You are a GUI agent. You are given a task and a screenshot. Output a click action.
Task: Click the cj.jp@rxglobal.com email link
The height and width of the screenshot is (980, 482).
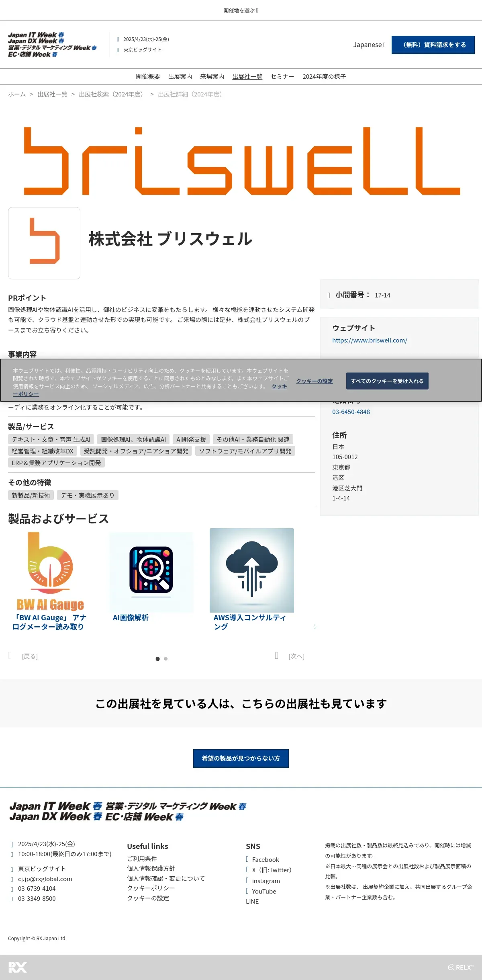point(45,879)
